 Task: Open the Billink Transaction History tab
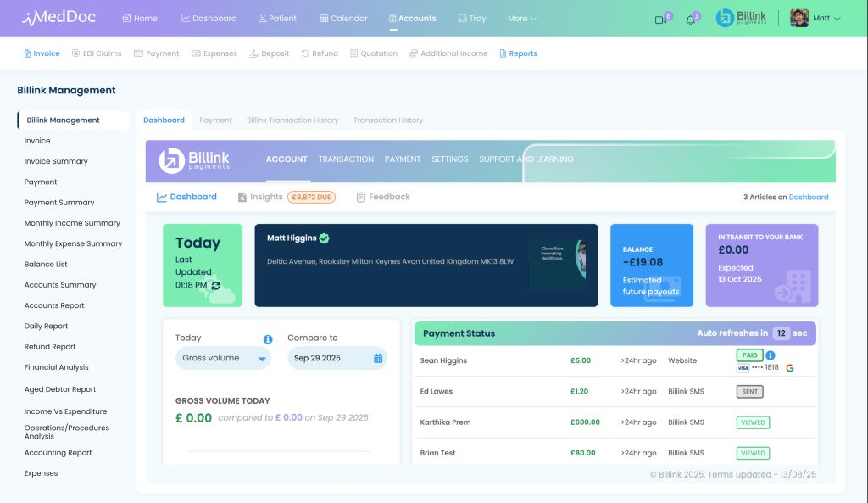[x=292, y=120]
